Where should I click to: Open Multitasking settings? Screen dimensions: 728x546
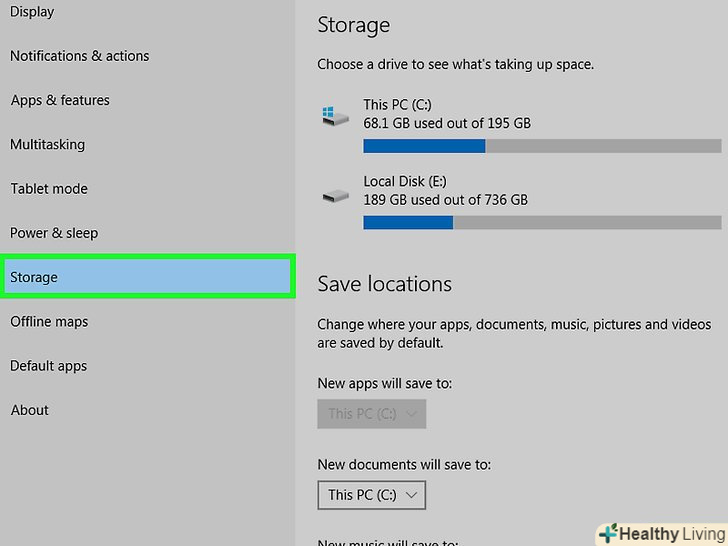click(x=47, y=144)
